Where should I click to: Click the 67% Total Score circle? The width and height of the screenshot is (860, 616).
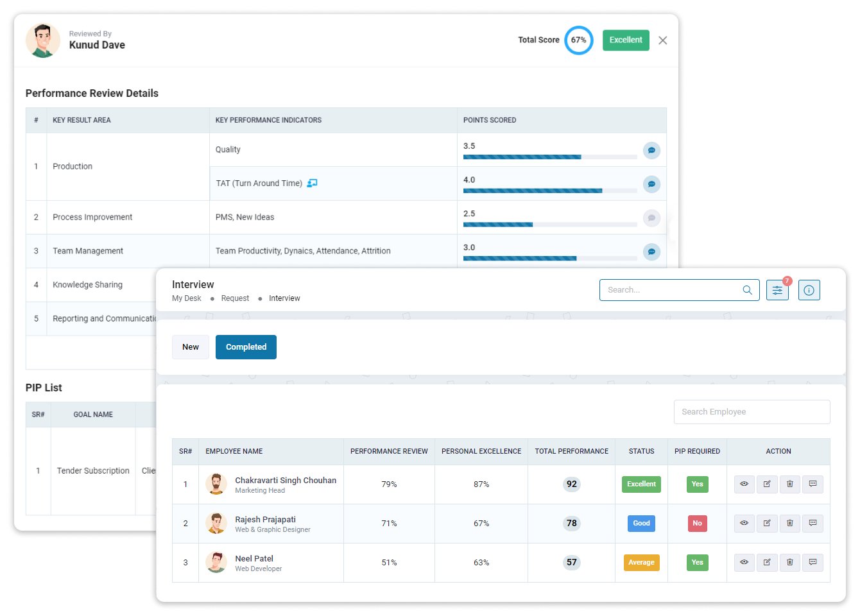578,40
